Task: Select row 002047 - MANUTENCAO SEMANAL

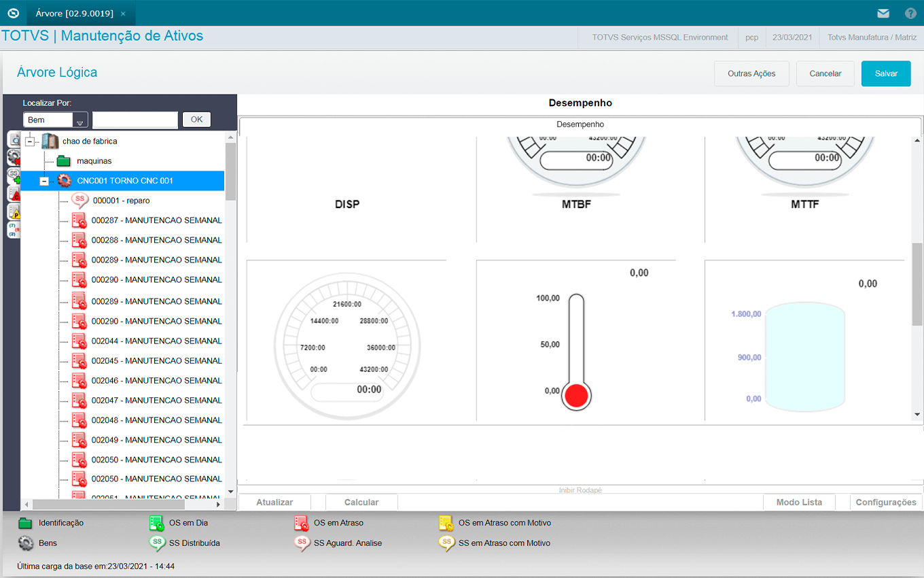Action: coord(157,400)
